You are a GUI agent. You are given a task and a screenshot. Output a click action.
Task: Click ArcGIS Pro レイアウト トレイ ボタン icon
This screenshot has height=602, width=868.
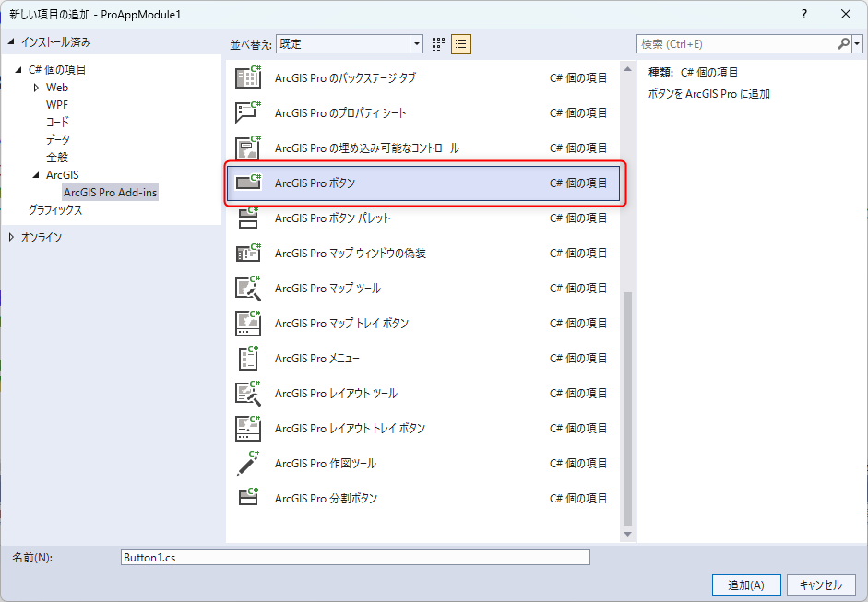click(x=247, y=429)
